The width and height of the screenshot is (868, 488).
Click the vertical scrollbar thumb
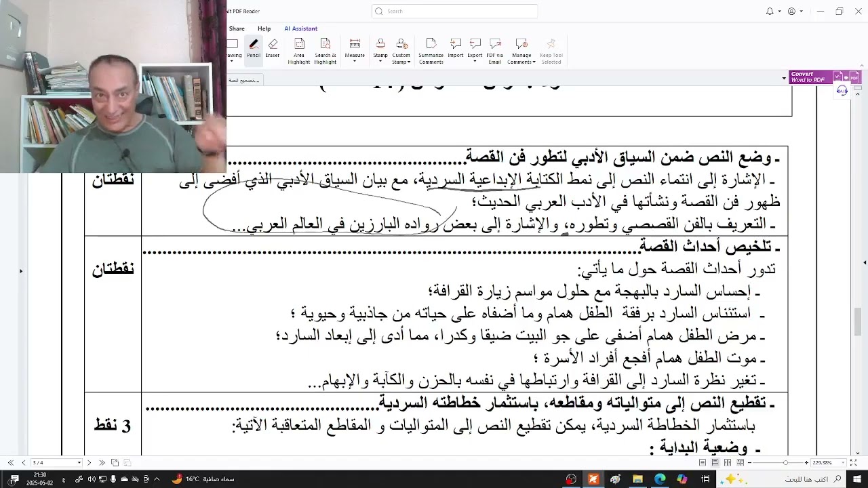[858, 322]
